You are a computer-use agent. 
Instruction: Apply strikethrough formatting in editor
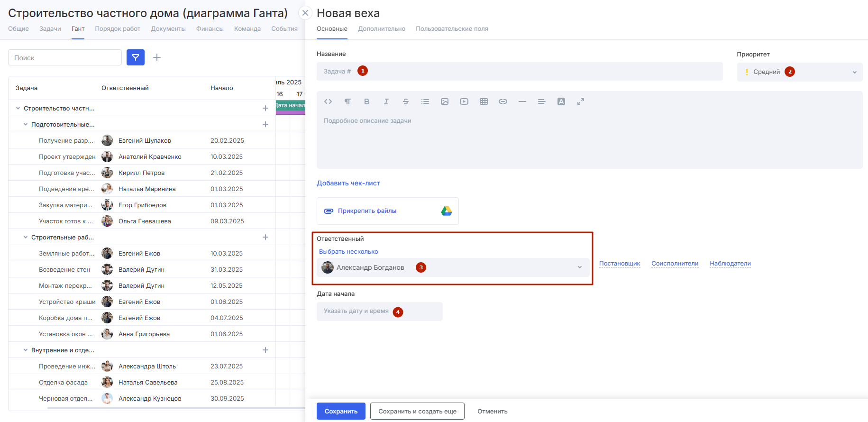pos(406,101)
